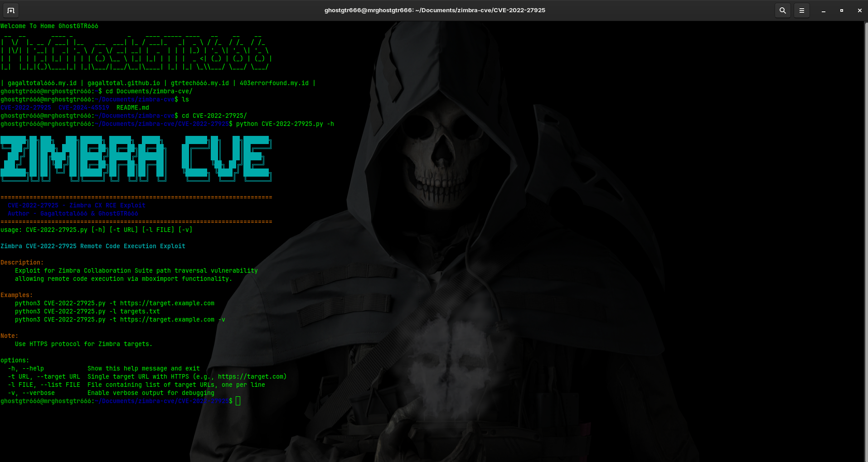Image resolution: width=868 pixels, height=462 pixels.
Task: Open the hamburger menu
Action: click(801, 10)
